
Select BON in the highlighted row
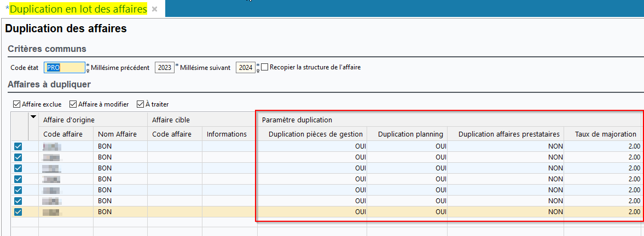click(x=120, y=212)
